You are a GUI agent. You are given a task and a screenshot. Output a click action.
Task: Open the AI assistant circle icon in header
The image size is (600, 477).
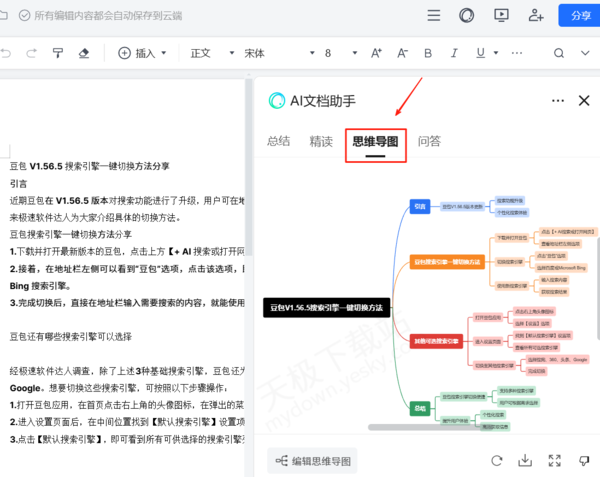(x=466, y=15)
